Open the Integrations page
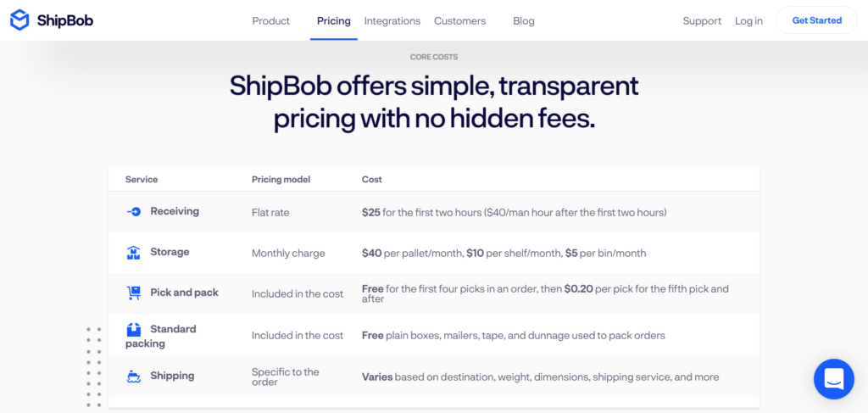Image resolution: width=868 pixels, height=413 pixels. 392,21
